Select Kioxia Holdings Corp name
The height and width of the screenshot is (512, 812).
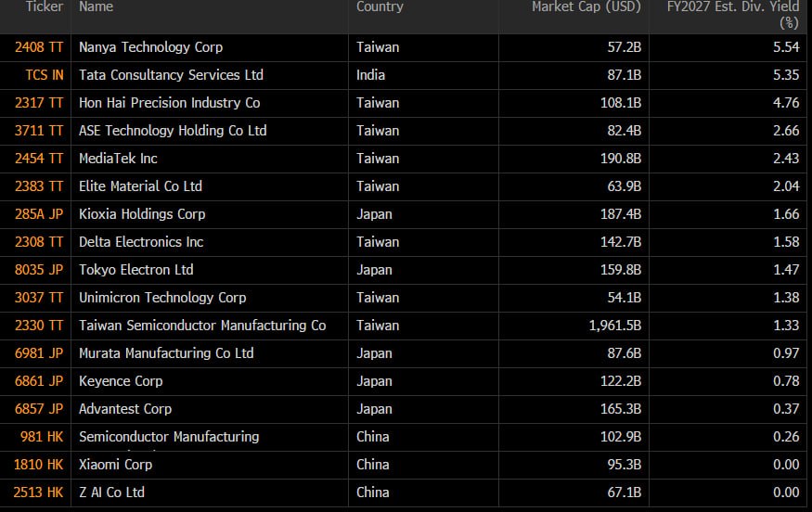[142, 214]
